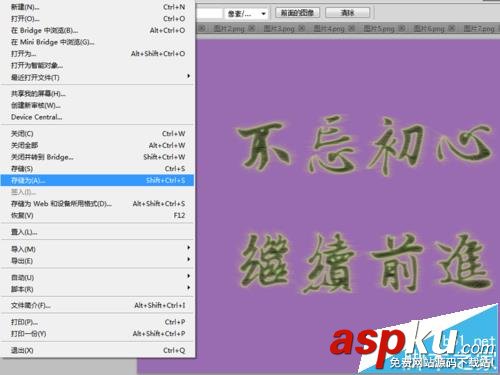The image size is (500, 375).
Task: Open Device Central... from the menu
Action: click(97, 117)
